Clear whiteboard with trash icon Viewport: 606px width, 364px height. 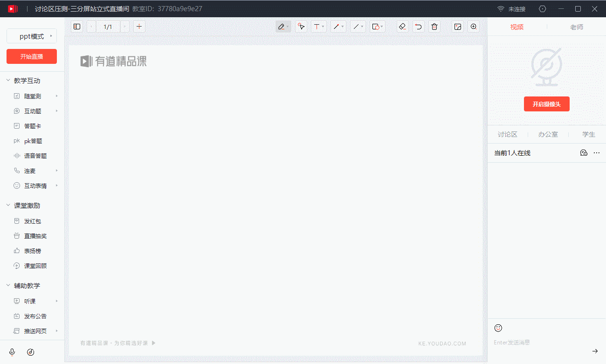coord(434,27)
